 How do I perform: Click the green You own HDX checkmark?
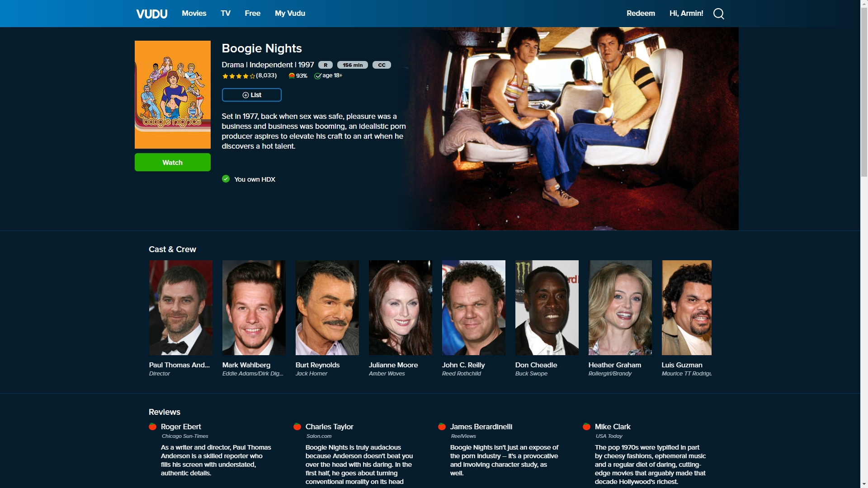coord(226,179)
